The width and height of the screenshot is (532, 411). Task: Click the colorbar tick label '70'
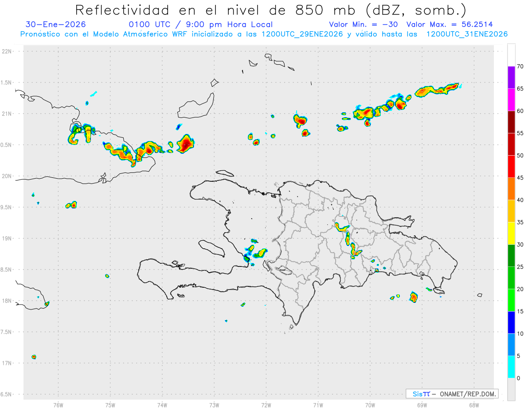click(x=520, y=67)
